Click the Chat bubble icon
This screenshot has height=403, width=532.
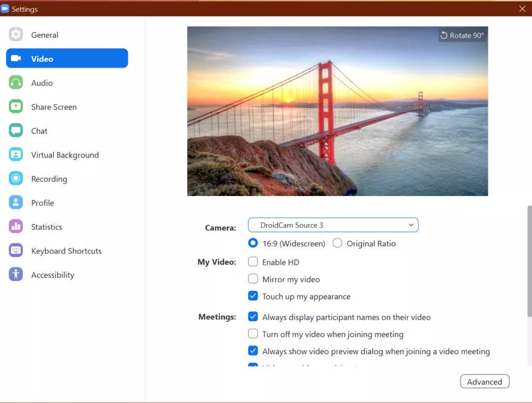[x=16, y=131]
